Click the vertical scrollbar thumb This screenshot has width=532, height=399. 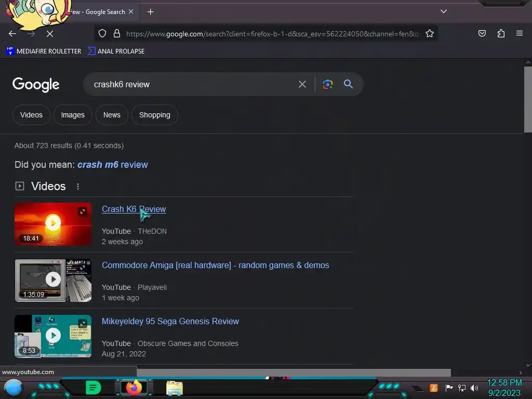[x=528, y=99]
